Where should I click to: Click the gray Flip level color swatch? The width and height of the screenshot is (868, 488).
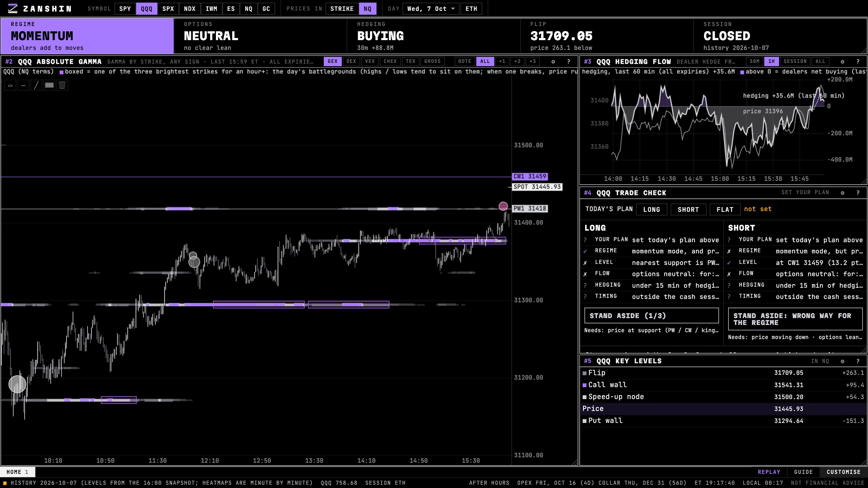point(584,373)
